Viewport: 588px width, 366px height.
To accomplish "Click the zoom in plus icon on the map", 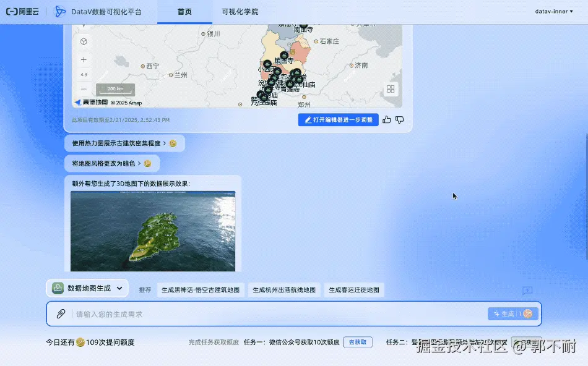I will click(83, 60).
